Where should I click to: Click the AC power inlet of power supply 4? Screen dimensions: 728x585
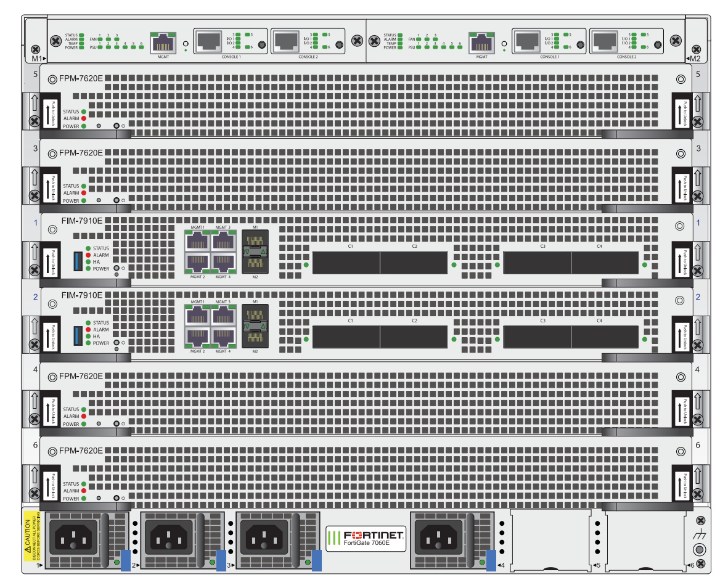[439, 537]
